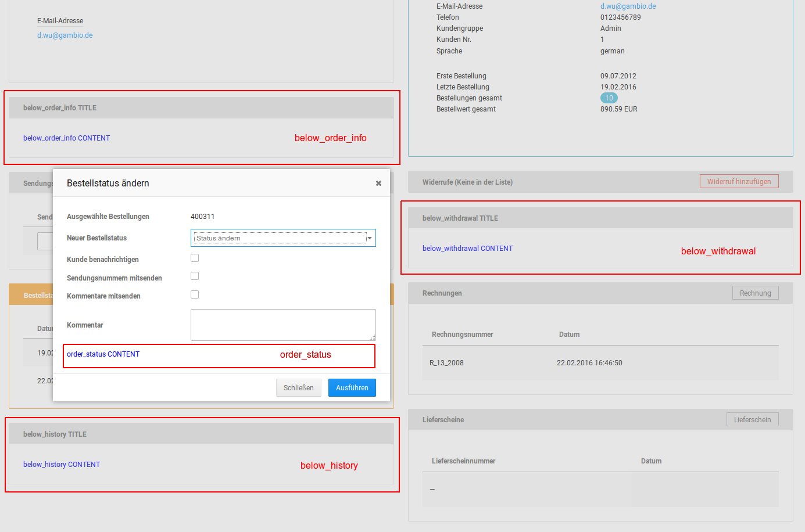Viewport: 805px width, 532px height.
Task: Enable Kunde benachrichtigen checkbox
Action: click(195, 258)
